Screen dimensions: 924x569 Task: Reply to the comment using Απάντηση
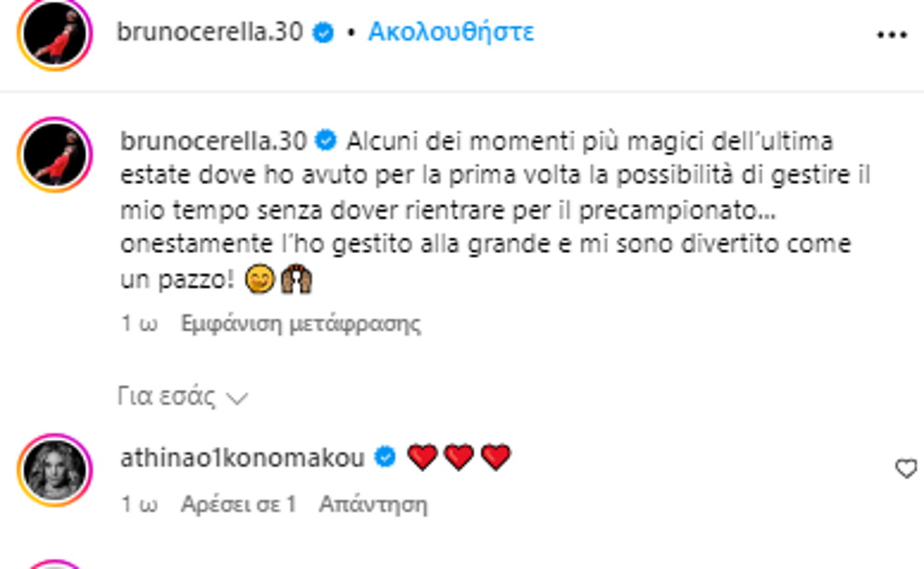pyautogui.click(x=373, y=504)
